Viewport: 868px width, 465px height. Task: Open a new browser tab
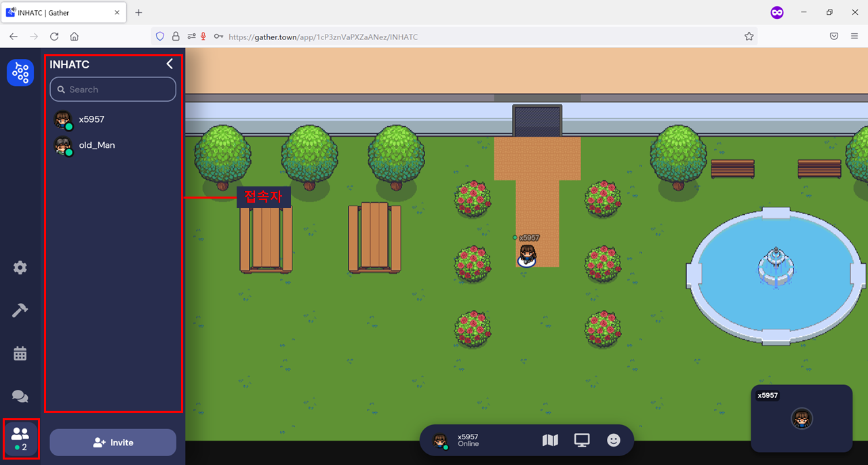pos(138,13)
